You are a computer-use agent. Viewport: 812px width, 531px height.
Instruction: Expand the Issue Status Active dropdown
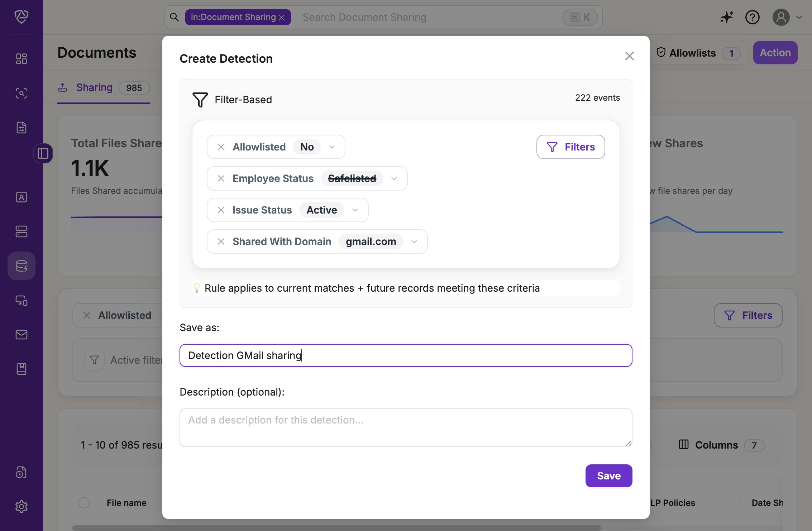point(355,210)
